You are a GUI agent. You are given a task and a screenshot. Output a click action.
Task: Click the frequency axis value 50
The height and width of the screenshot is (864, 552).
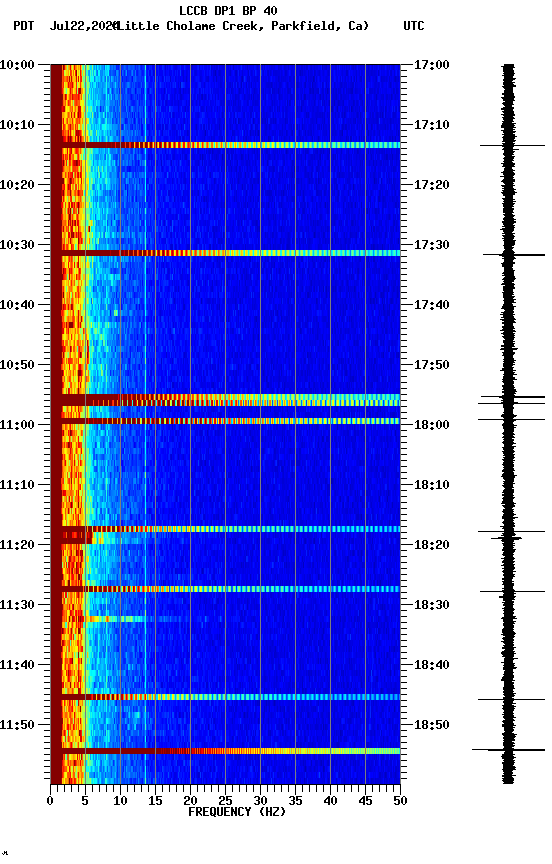(x=401, y=801)
